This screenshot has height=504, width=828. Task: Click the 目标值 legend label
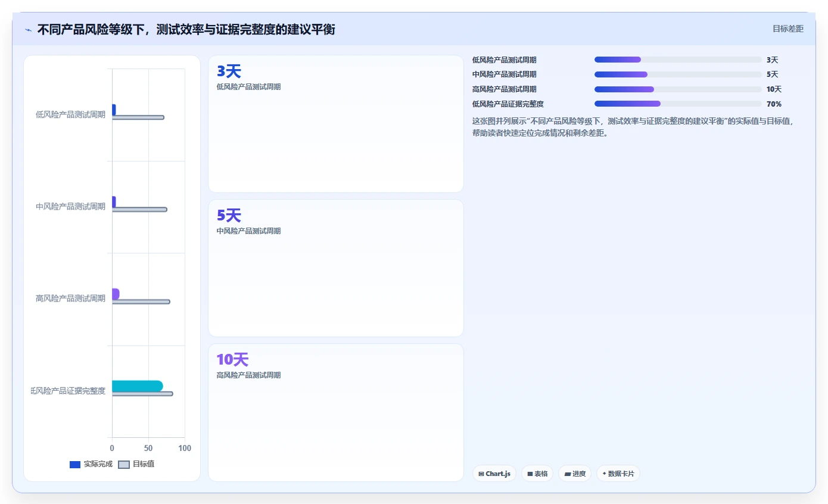pyautogui.click(x=144, y=464)
